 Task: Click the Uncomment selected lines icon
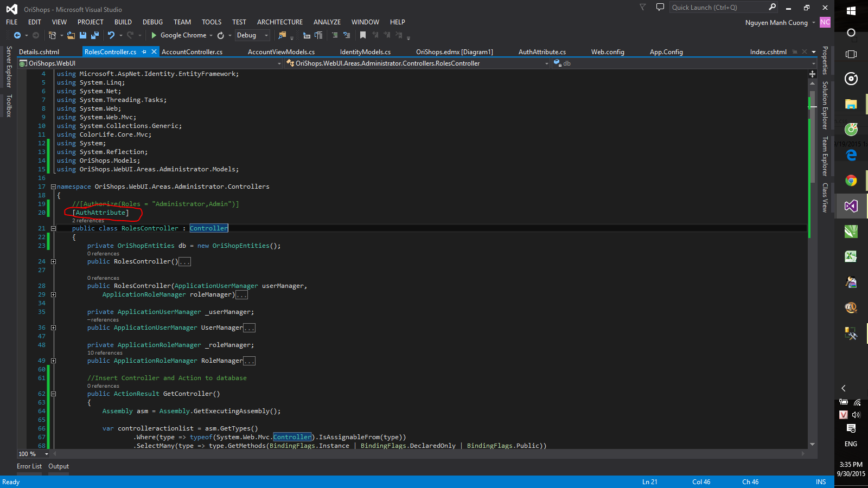[347, 35]
